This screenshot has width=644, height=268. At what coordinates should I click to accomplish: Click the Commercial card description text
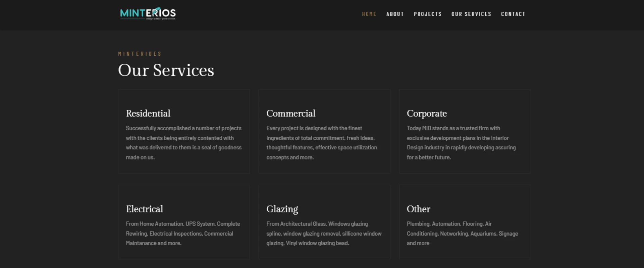click(x=321, y=143)
